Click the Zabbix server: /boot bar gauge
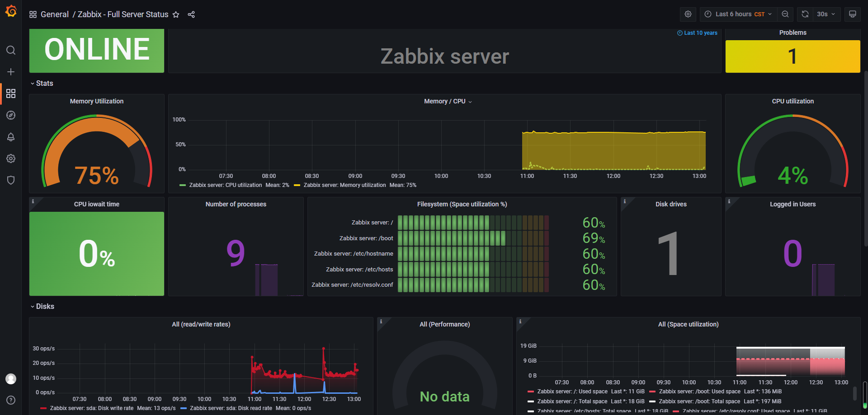This screenshot has width=868, height=415. pyautogui.click(x=473, y=238)
